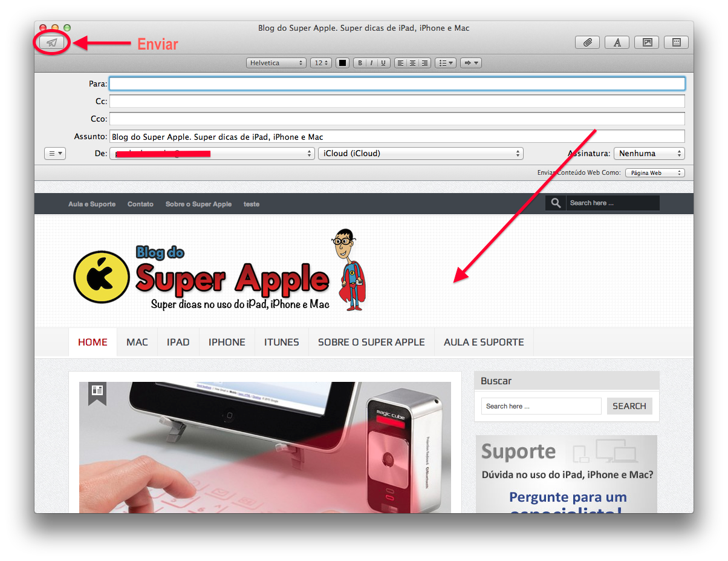Screen dimensions: 728x561
Task: Center align text
Action: point(412,63)
